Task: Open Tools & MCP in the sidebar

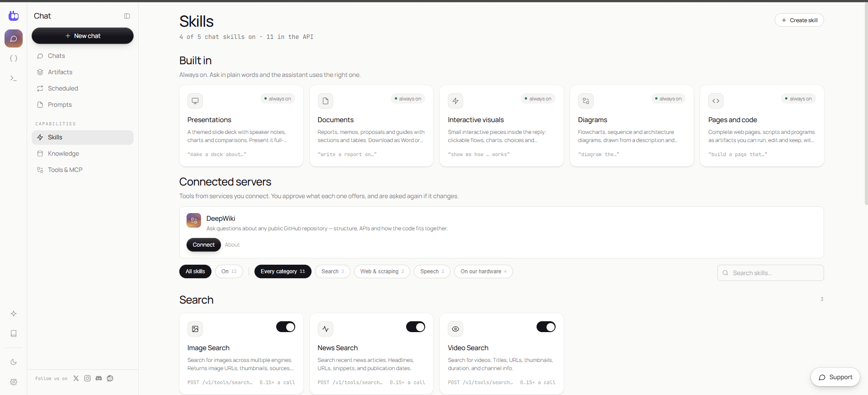Action: pos(82,170)
